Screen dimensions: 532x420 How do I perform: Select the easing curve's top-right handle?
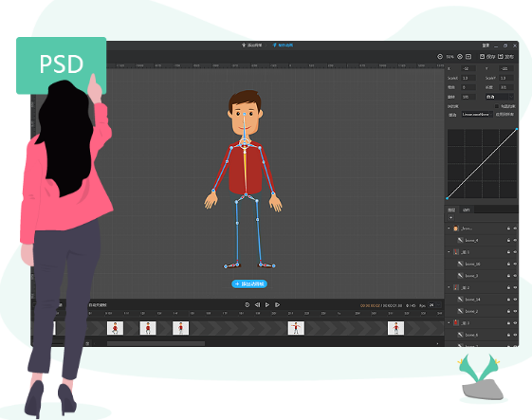point(517,129)
